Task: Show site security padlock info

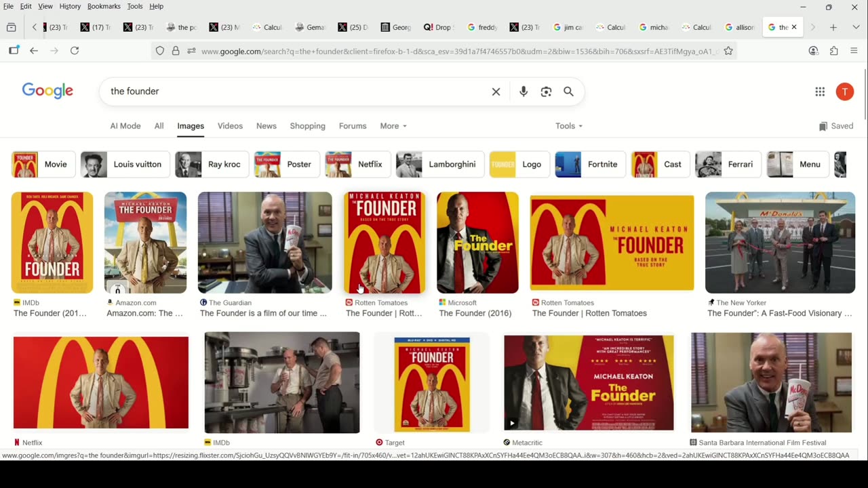Action: click(x=176, y=51)
